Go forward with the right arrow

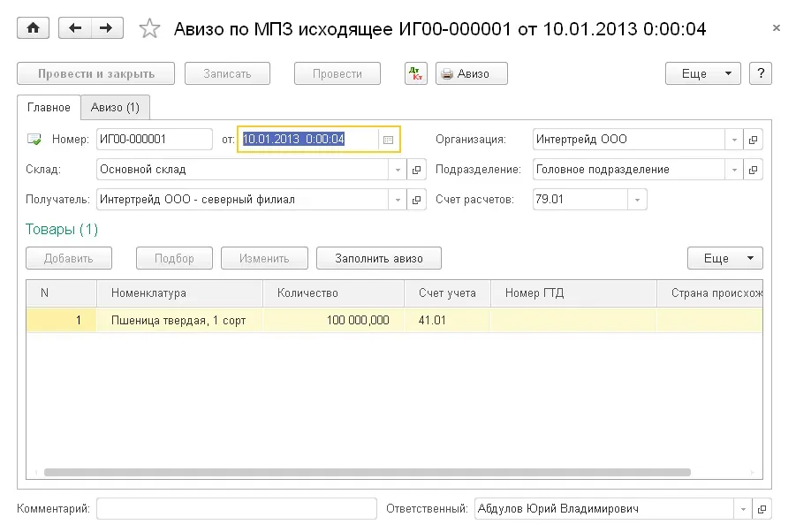[106, 28]
